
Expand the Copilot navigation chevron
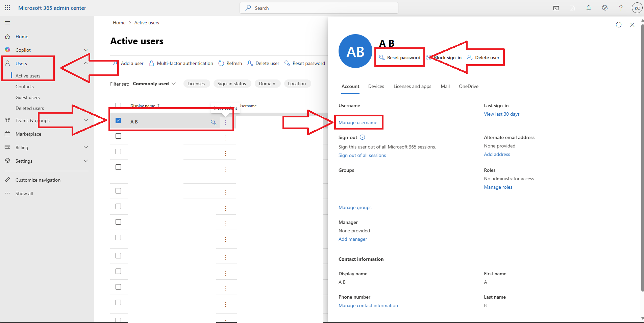tap(86, 50)
